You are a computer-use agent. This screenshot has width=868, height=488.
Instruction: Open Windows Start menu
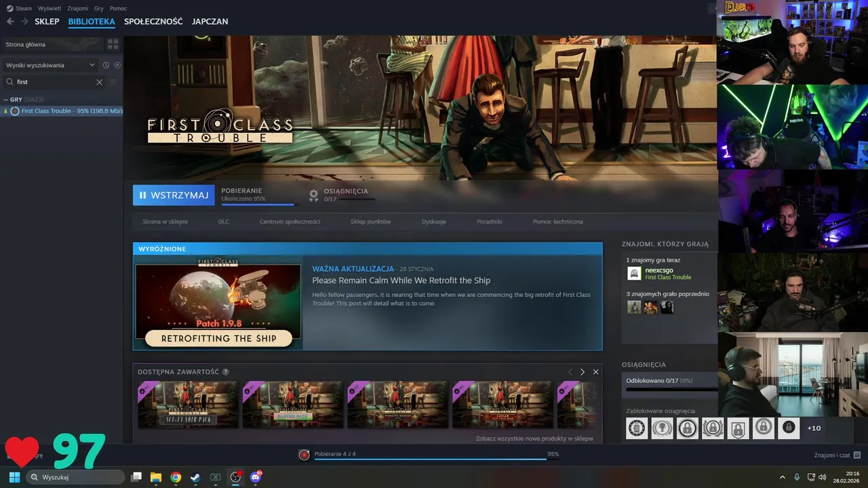(x=14, y=477)
